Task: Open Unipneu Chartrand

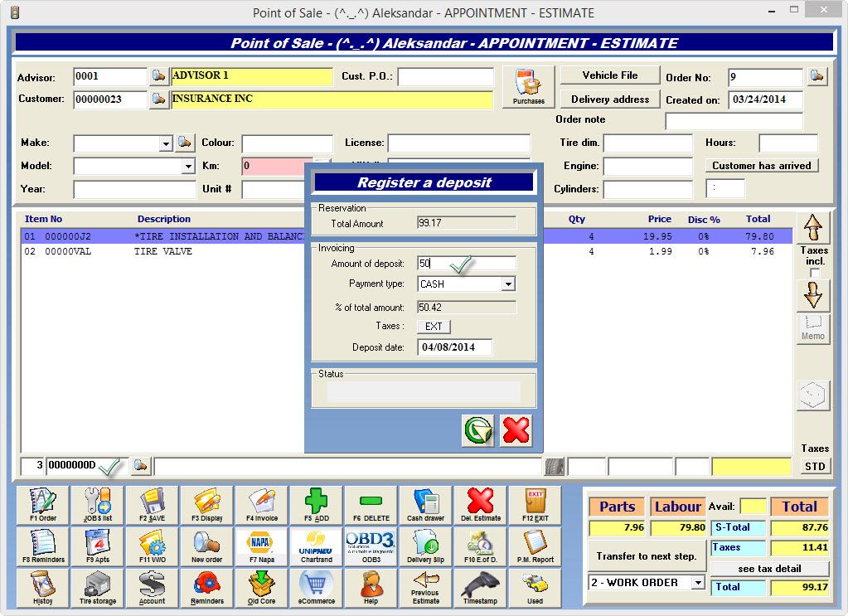Action: pos(317,546)
